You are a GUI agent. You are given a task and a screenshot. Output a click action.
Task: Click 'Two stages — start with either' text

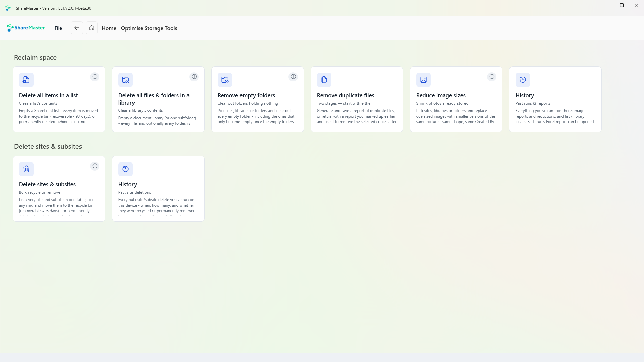(x=344, y=103)
